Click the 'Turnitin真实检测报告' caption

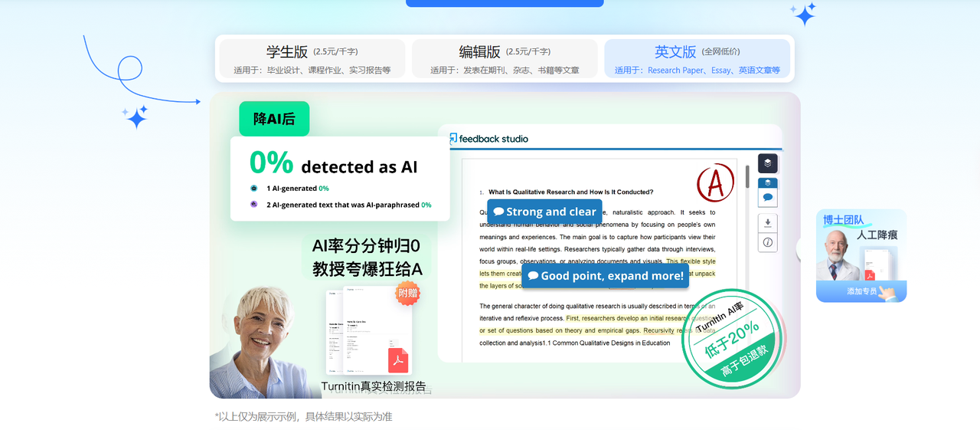(374, 386)
